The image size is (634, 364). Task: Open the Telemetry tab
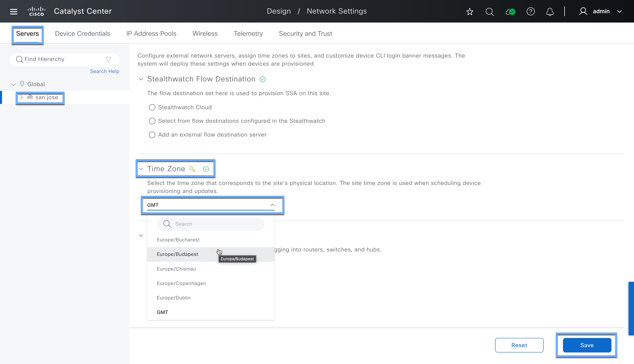click(248, 34)
